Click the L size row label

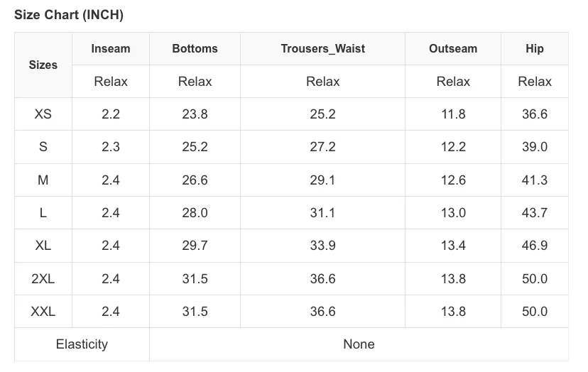point(43,213)
